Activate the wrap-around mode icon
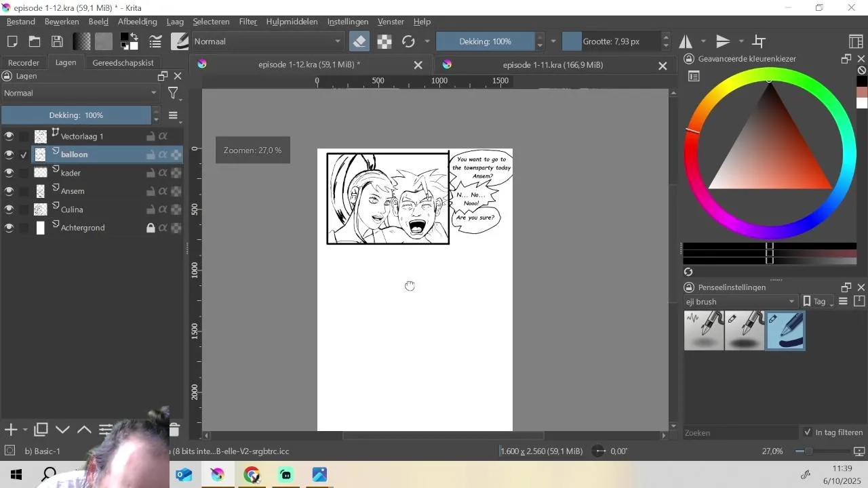Image resolution: width=868 pixels, height=488 pixels. click(x=759, y=41)
